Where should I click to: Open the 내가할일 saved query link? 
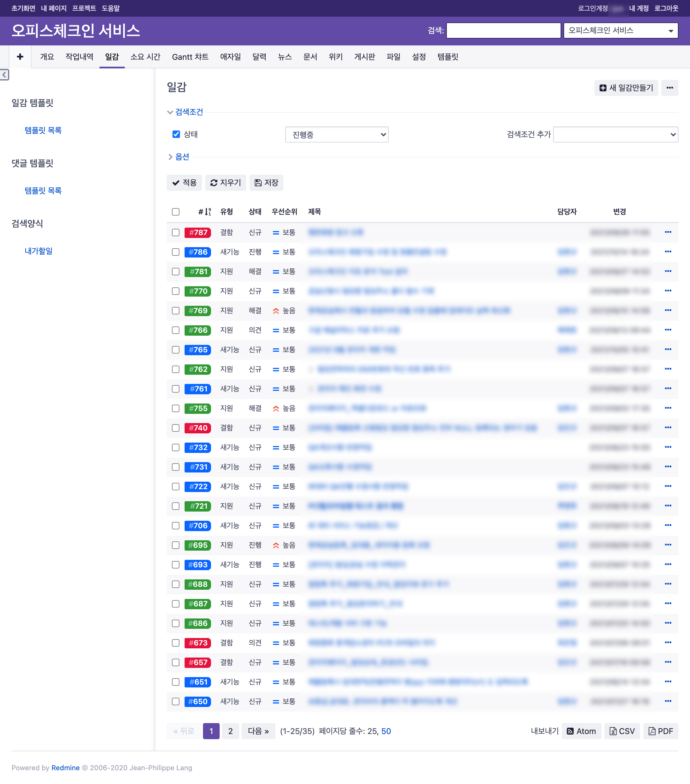(x=38, y=251)
